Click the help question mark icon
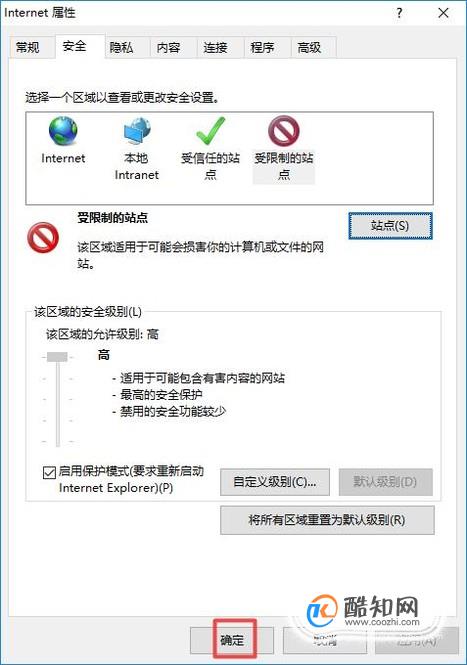 point(399,13)
